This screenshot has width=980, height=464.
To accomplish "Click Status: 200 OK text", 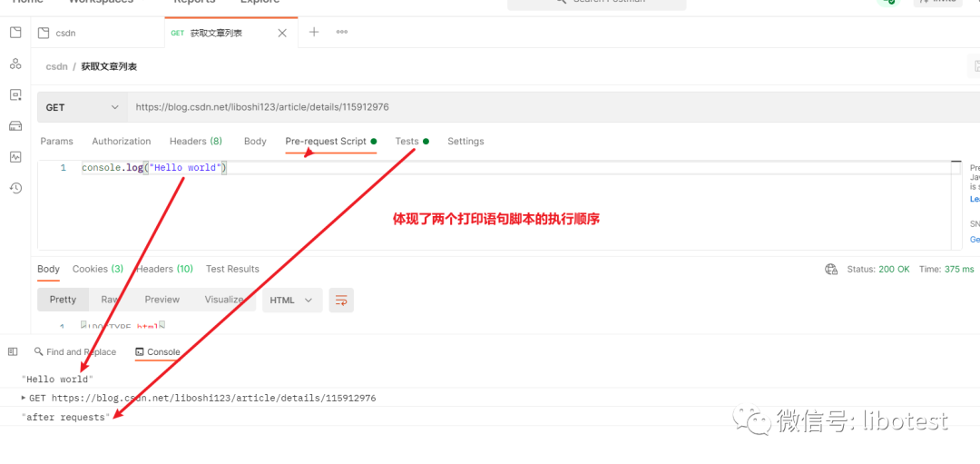I will click(x=878, y=270).
